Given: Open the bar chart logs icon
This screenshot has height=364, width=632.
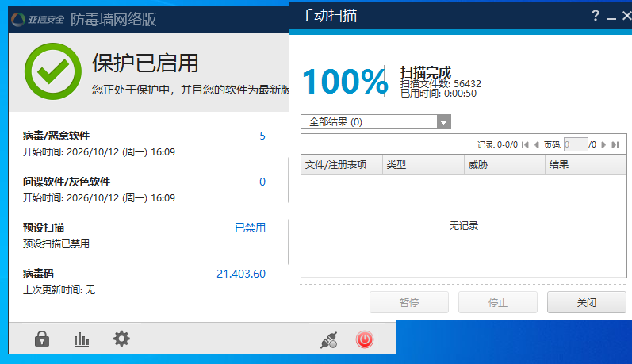Looking at the screenshot, I should point(82,339).
